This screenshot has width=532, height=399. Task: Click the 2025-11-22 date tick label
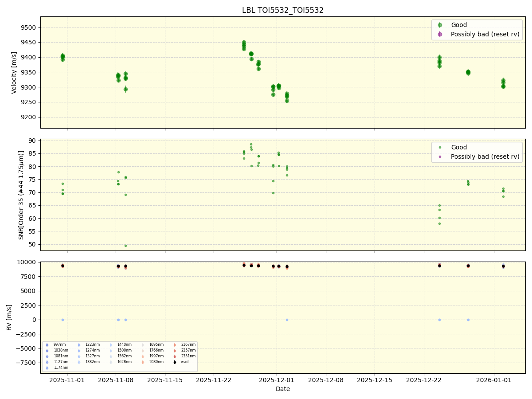214,380
